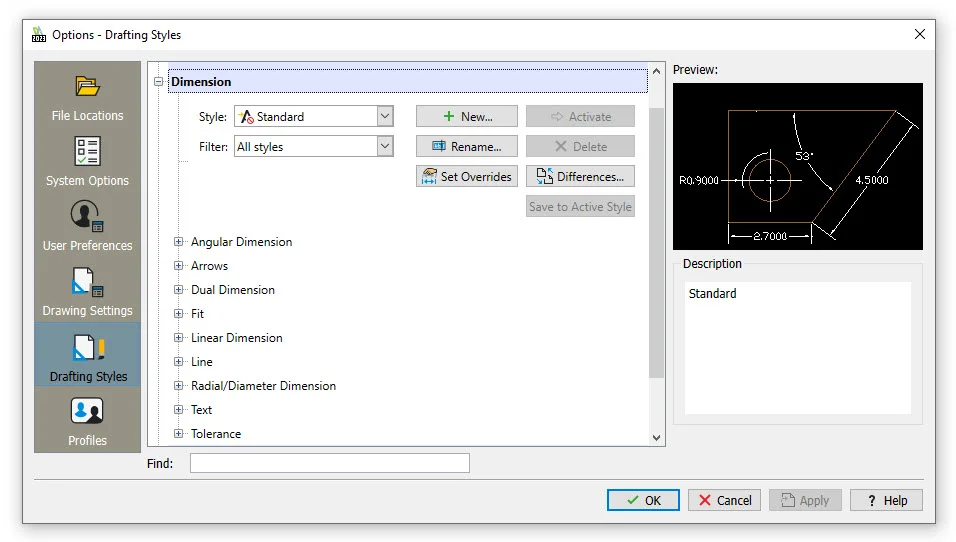Open the Style dropdown showing Standard
The width and height of the screenshot is (956, 542).
[x=385, y=117]
